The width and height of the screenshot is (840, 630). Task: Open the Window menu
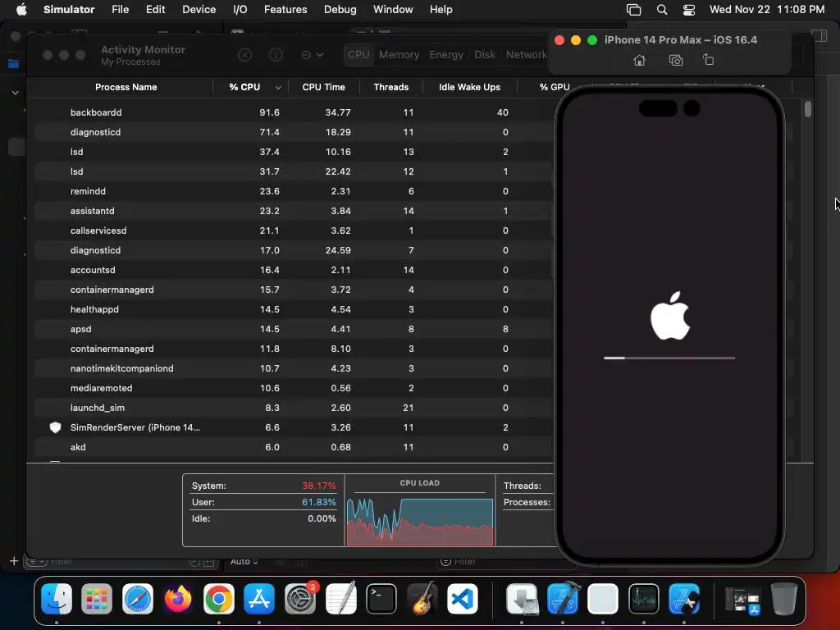tap(393, 10)
